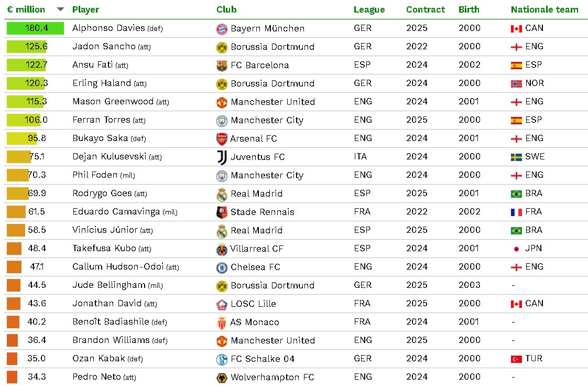
Task: Sort by the Contract column header
Action: [x=425, y=9]
